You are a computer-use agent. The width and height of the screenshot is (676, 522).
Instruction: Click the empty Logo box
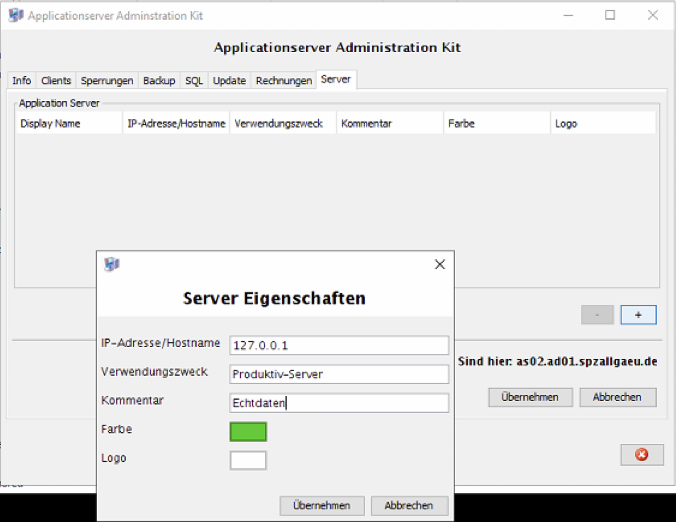pos(248,460)
